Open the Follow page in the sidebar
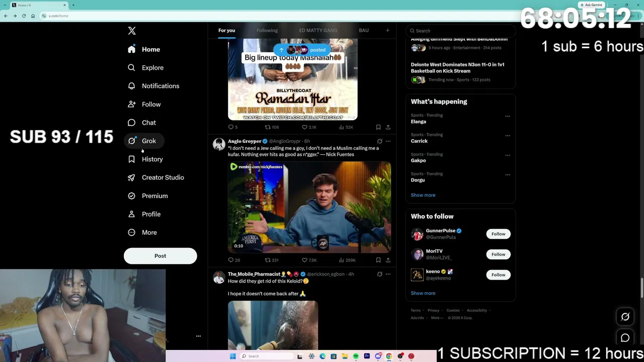The height and width of the screenshot is (362, 644). 144,104
